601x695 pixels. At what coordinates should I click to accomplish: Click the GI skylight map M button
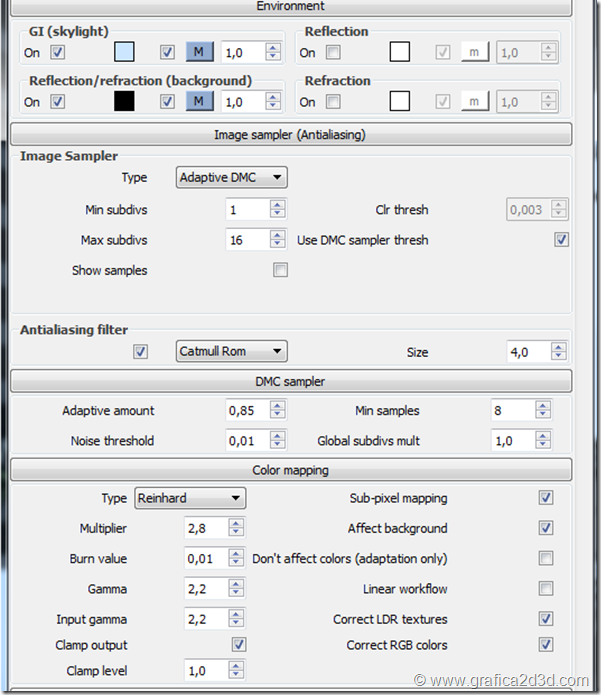tap(199, 52)
